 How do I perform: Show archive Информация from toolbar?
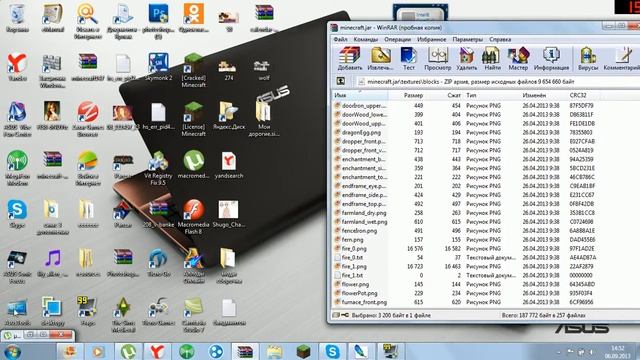click(551, 58)
